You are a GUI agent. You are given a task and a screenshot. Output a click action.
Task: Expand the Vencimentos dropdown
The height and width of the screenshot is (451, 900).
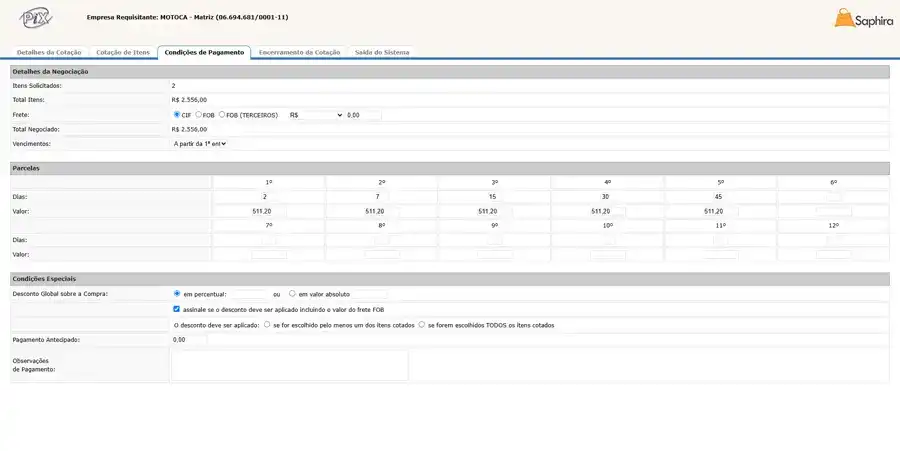pyautogui.click(x=200, y=144)
